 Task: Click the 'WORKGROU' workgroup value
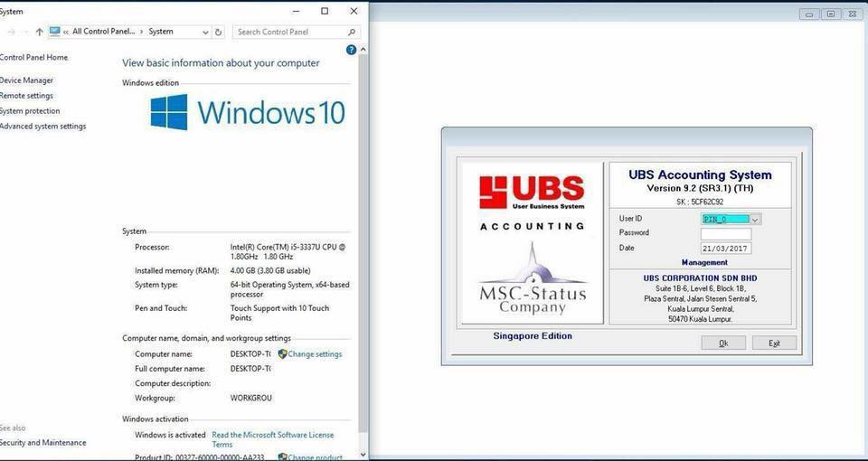click(250, 398)
